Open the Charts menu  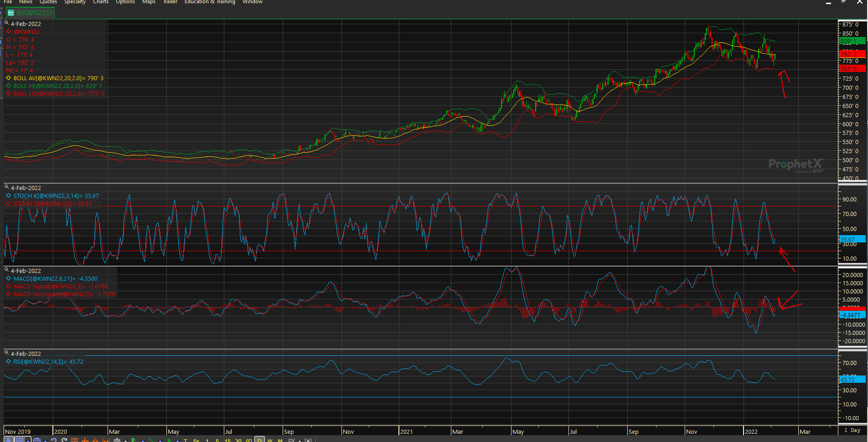pyautogui.click(x=101, y=2)
